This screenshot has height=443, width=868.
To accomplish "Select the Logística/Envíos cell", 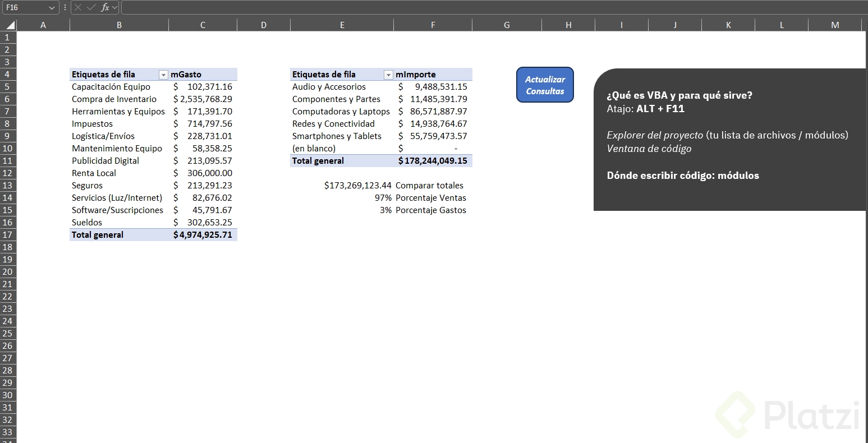I will pyautogui.click(x=119, y=136).
